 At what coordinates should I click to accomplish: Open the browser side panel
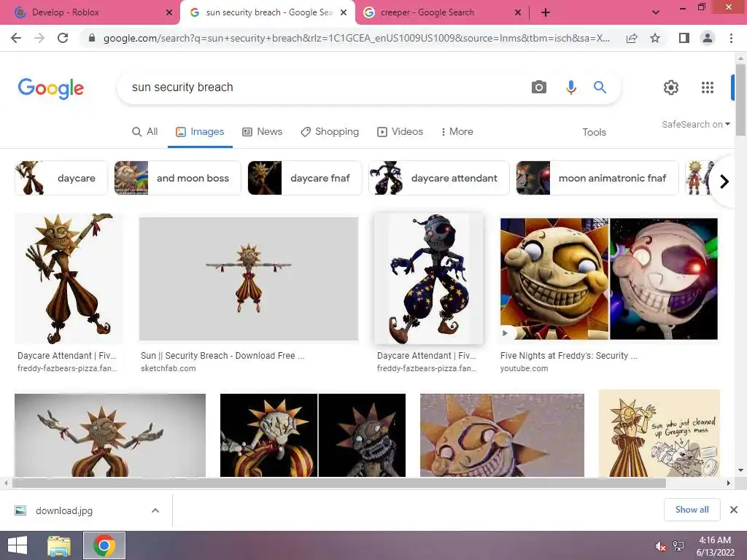click(x=684, y=38)
